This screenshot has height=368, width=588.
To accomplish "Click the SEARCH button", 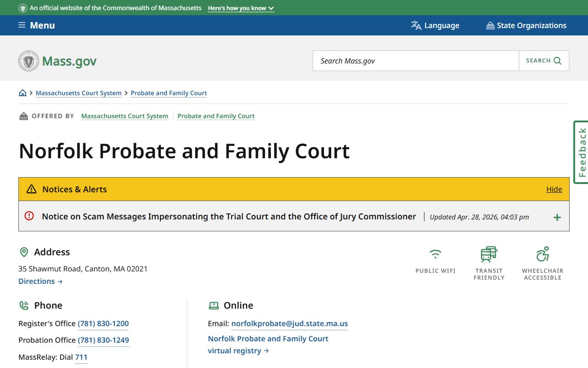I will point(544,61).
